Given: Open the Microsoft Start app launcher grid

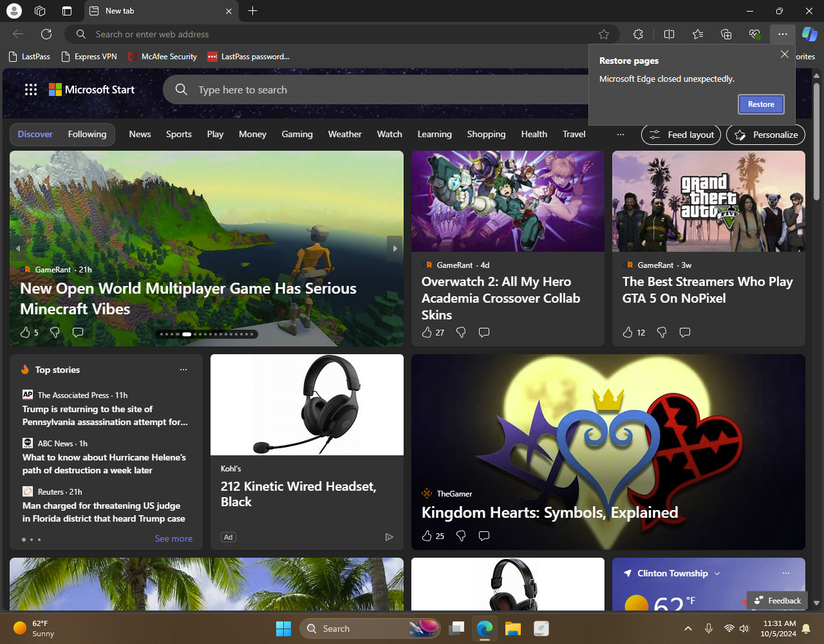Looking at the screenshot, I should click(31, 90).
